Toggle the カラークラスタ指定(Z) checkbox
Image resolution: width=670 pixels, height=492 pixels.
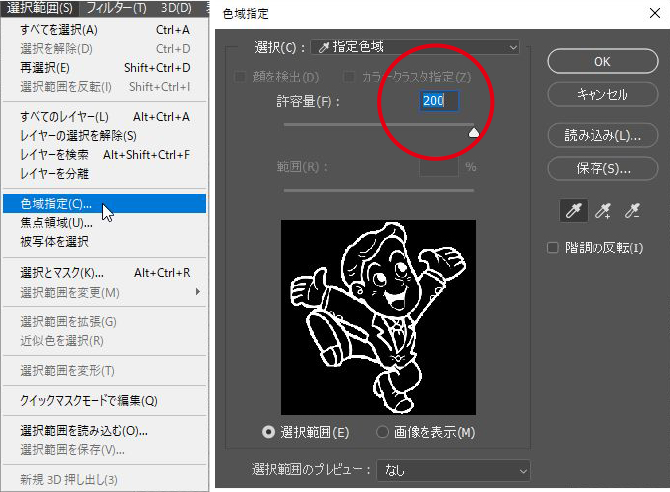click(x=349, y=77)
